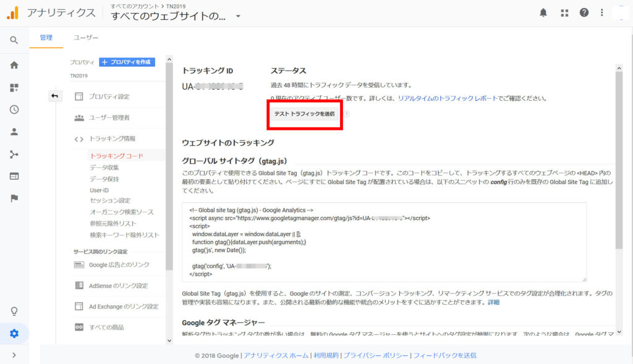Click main content scrollbar up arrow
The image size is (633, 364).
click(x=619, y=68)
